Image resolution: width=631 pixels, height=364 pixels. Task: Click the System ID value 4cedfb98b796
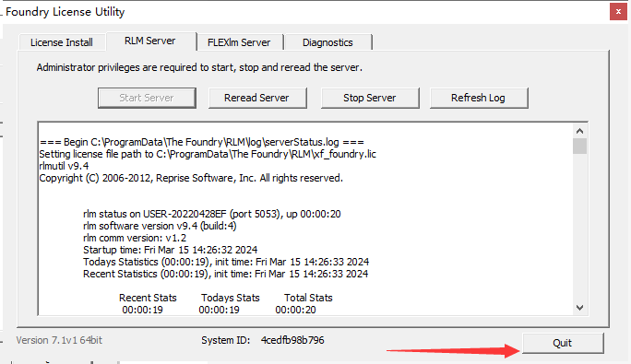(292, 340)
